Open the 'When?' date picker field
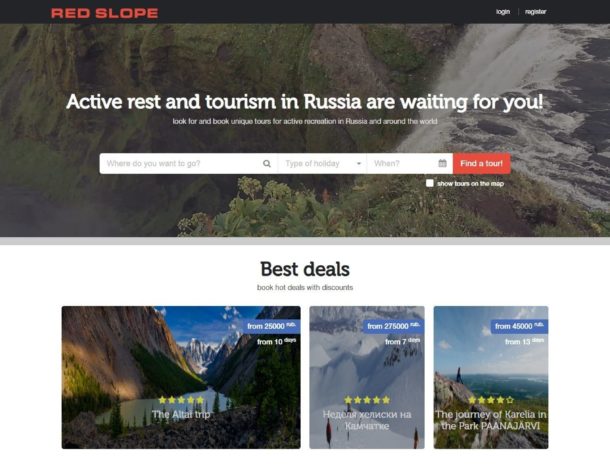 pos(410,163)
